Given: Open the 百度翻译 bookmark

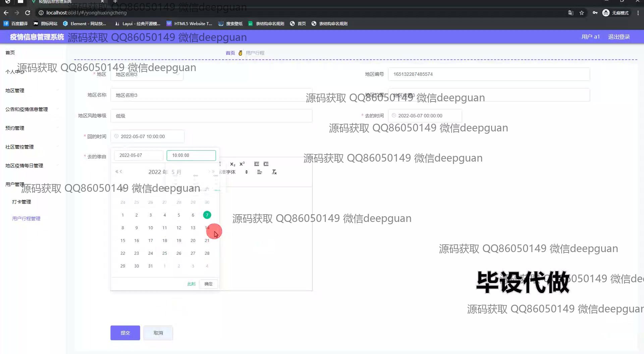Looking at the screenshot, I should (x=16, y=23).
